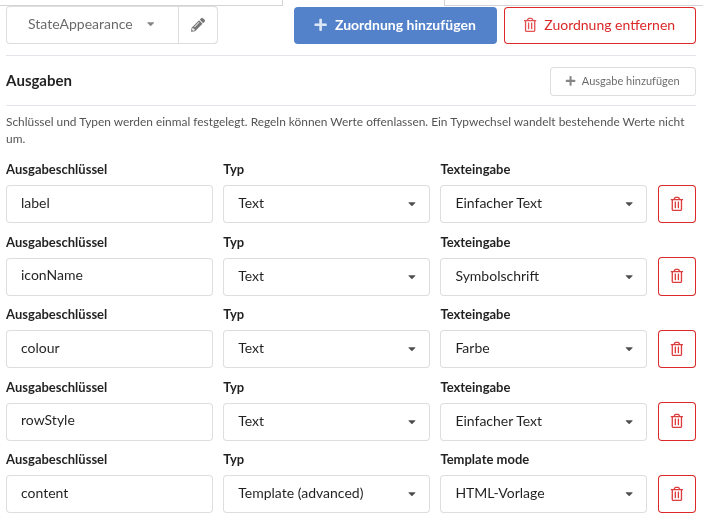Click the Template mode label
Viewport: 703px width, 520px height.
485,459
